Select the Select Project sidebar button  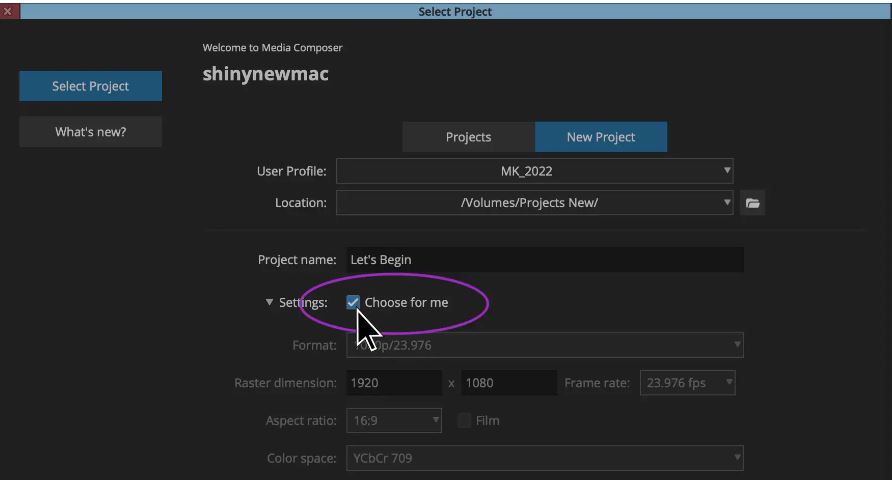click(x=90, y=86)
